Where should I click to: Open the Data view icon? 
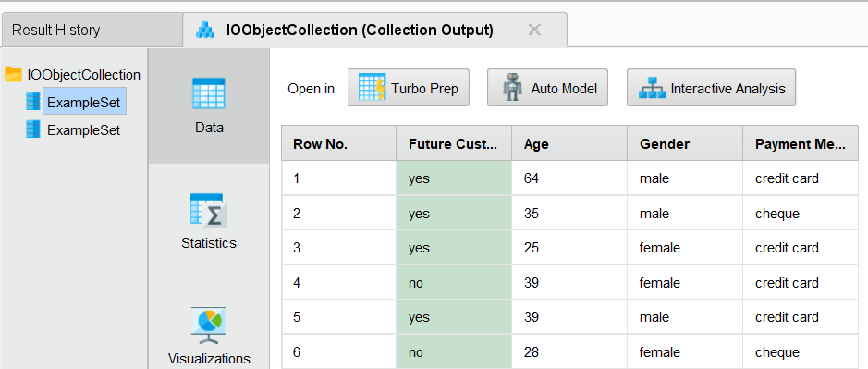pos(209,93)
